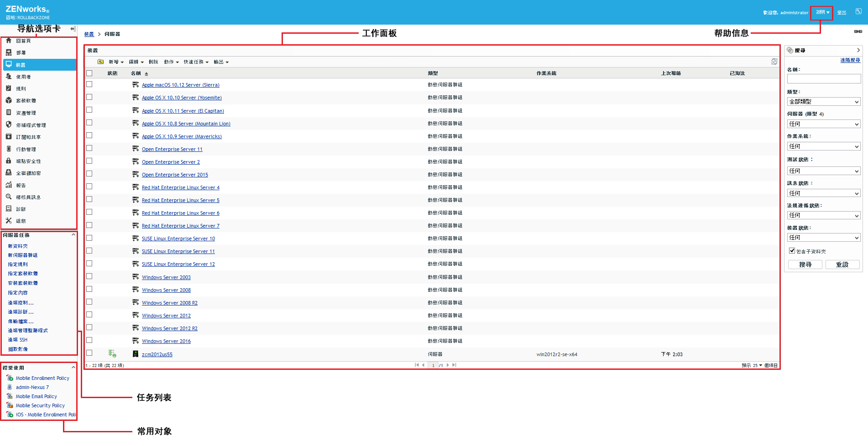Click the up-one-folder icon in toolbar

click(x=100, y=62)
